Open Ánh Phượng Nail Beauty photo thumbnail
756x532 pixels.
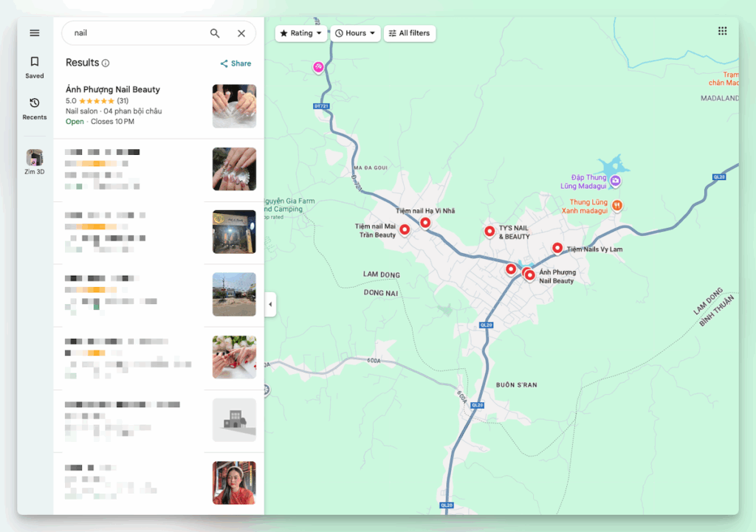(x=234, y=106)
